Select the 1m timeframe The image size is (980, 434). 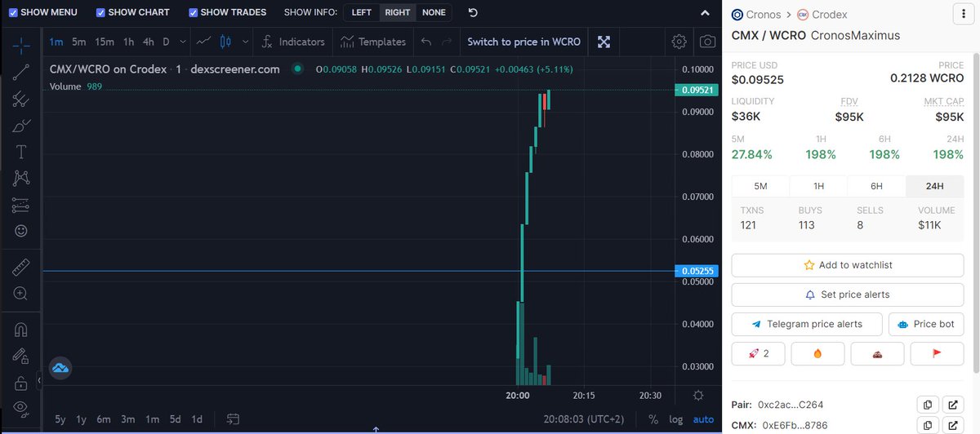coord(56,42)
